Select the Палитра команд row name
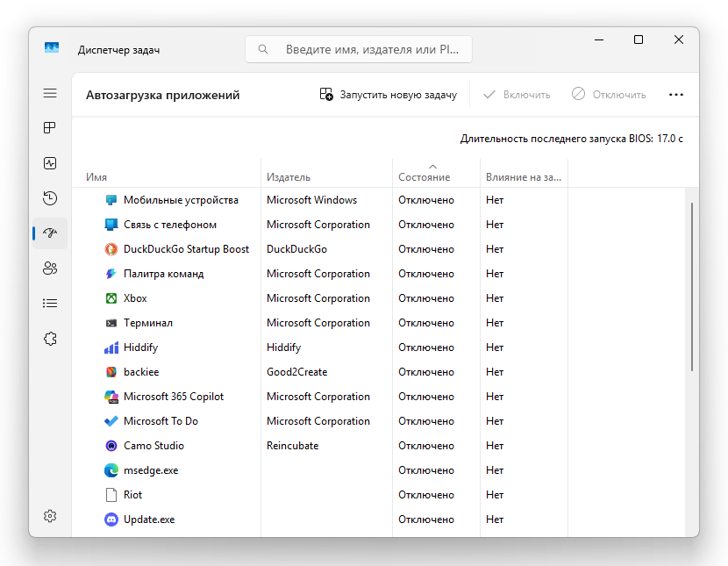The image size is (728, 566). (163, 274)
